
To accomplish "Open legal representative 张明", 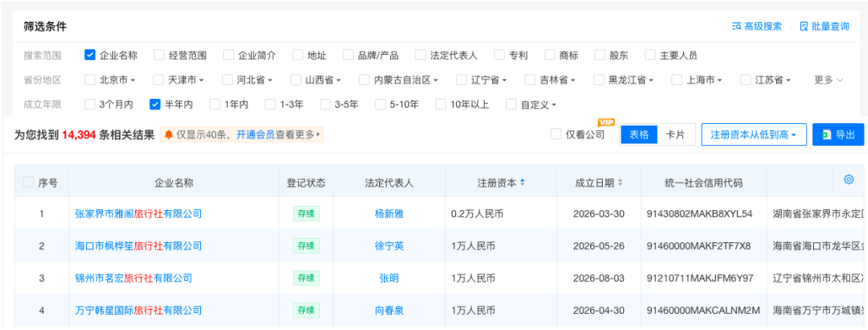I will 389,278.
